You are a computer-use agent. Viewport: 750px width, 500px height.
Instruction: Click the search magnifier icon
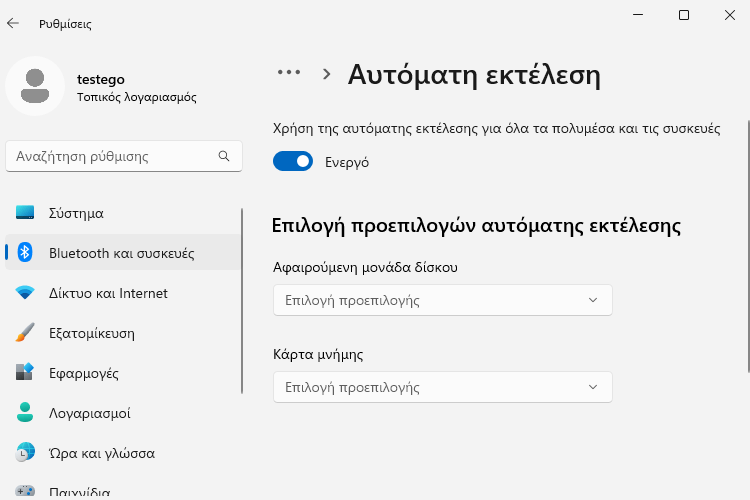click(224, 156)
